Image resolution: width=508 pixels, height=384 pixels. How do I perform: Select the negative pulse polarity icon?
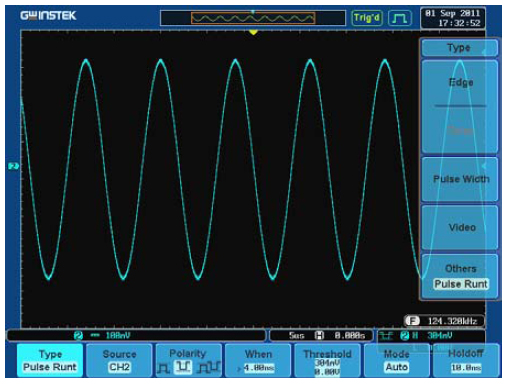click(183, 367)
